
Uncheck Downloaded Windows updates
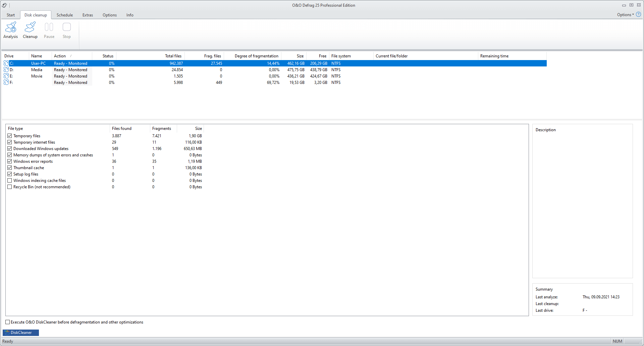pyautogui.click(x=10, y=148)
